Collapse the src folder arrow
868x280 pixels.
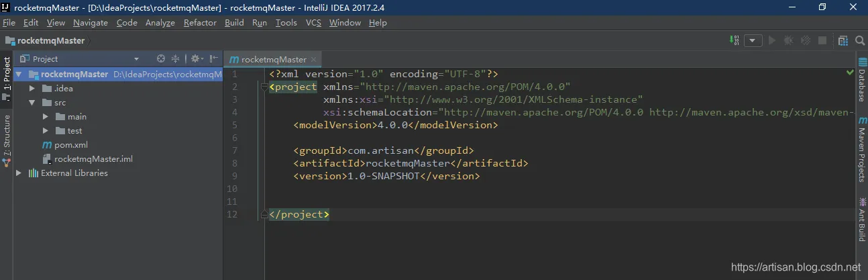pos(32,103)
